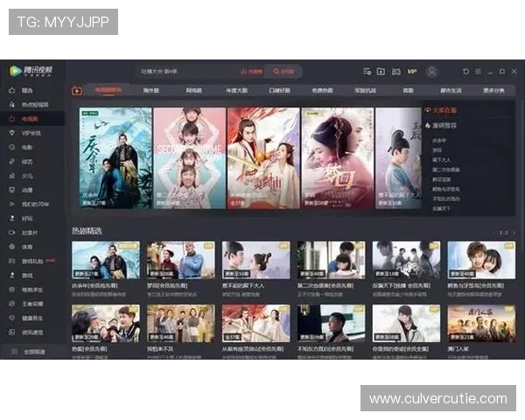Viewport: 525px width, 420px height.
Task: Open the 体育 sports icon in sidebar
Action: click(11, 247)
